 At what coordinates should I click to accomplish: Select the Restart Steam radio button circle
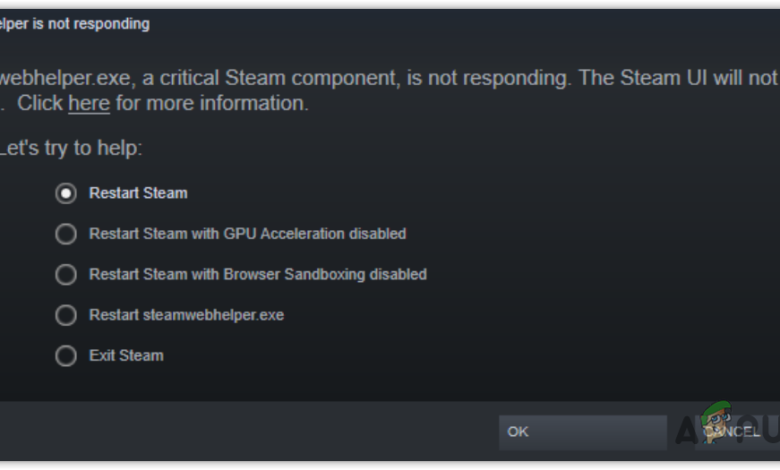(66, 193)
